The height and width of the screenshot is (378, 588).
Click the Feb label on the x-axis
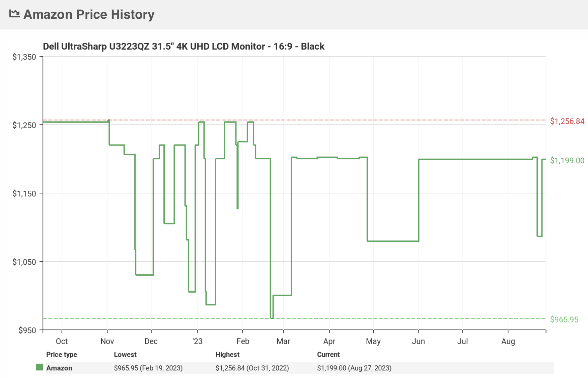[243, 341]
